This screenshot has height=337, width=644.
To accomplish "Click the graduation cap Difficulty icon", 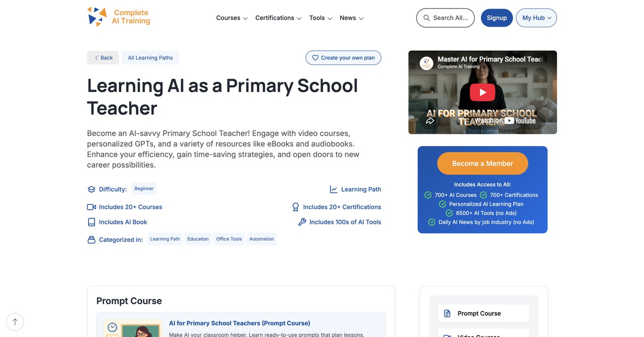I will pyautogui.click(x=91, y=190).
